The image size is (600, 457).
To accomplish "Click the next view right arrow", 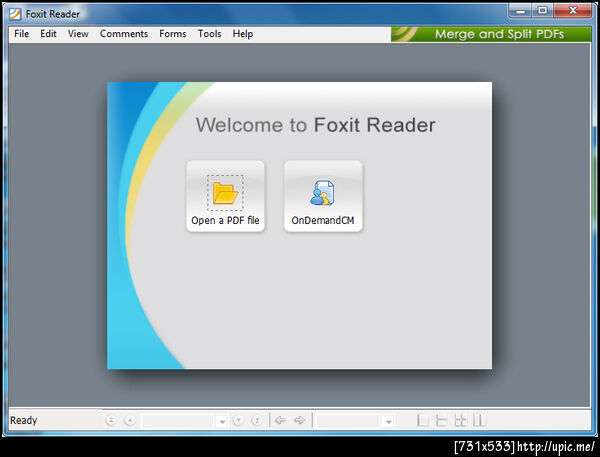I will [300, 420].
